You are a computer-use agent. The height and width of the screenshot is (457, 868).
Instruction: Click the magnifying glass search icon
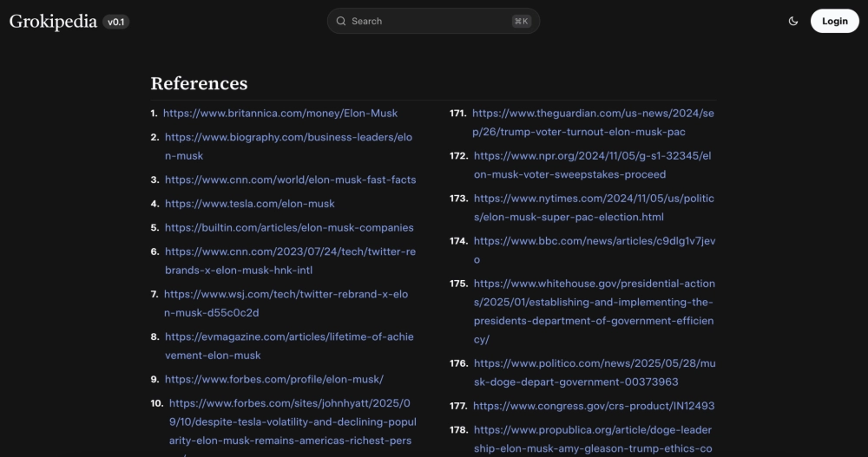[341, 22]
